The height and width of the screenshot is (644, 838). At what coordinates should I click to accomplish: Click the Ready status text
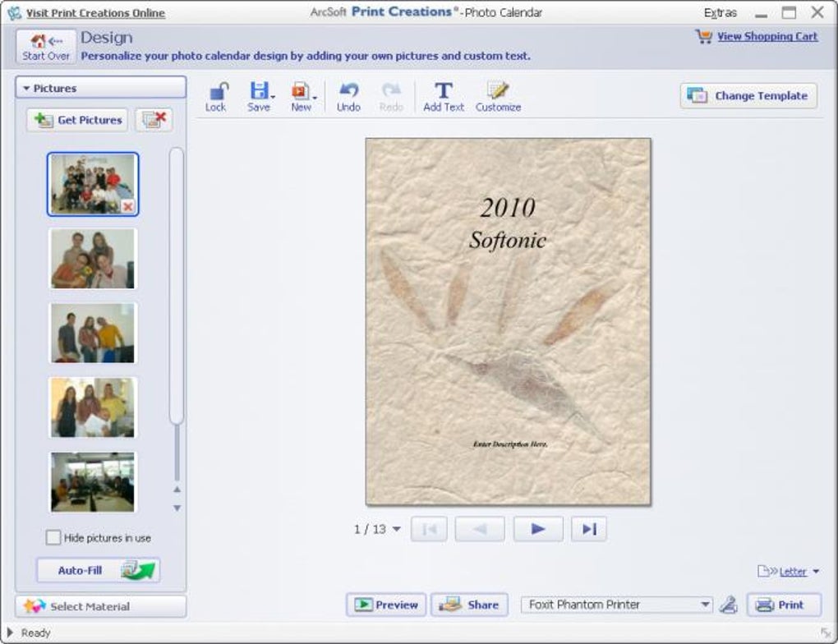36,632
